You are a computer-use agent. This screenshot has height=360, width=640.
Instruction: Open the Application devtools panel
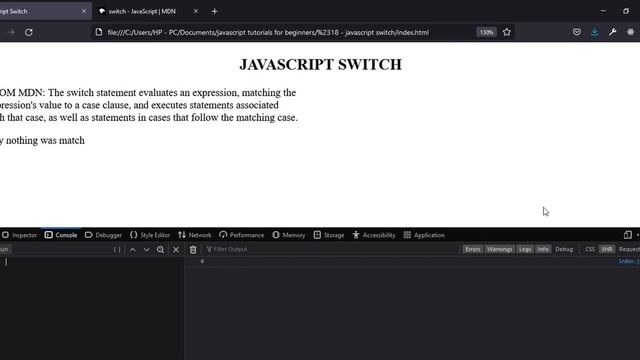[x=424, y=235]
